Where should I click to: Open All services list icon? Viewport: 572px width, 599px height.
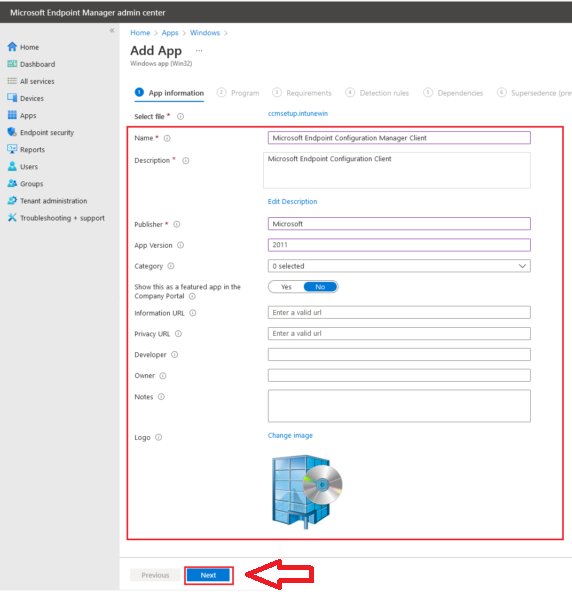[x=12, y=81]
